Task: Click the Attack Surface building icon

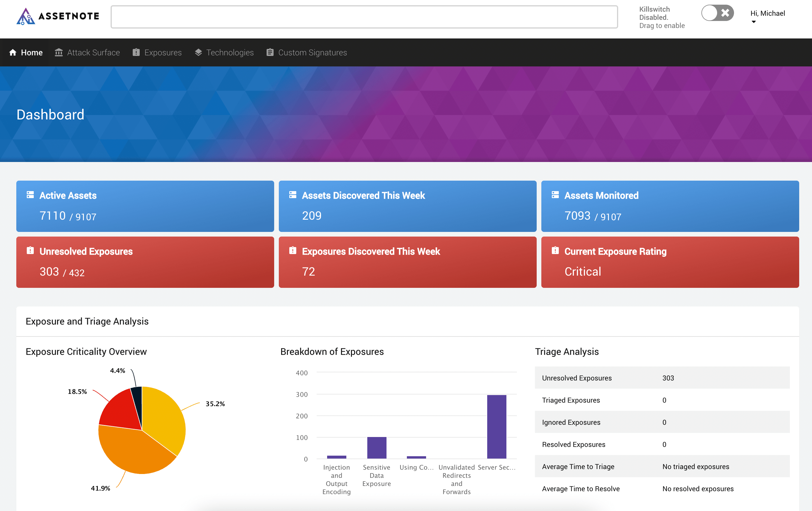Action: pyautogui.click(x=59, y=52)
